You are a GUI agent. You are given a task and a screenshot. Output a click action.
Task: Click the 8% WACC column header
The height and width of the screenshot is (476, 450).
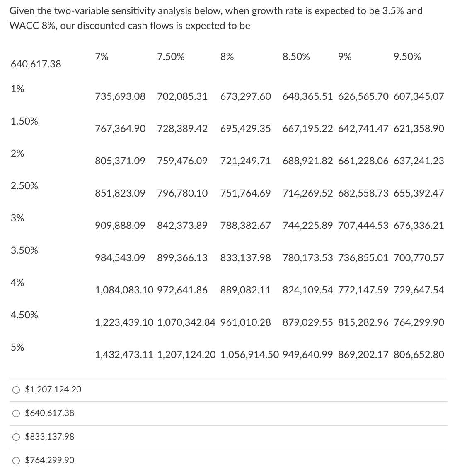(x=227, y=57)
